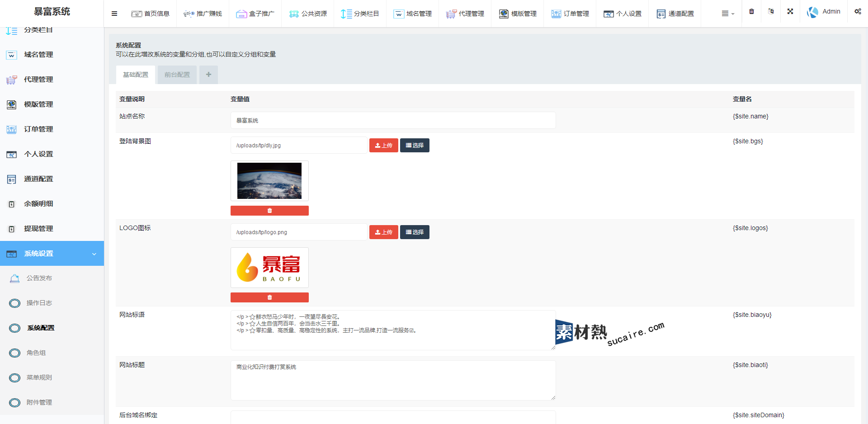Click the language translate icon
This screenshot has width=868, height=424.
[771, 12]
